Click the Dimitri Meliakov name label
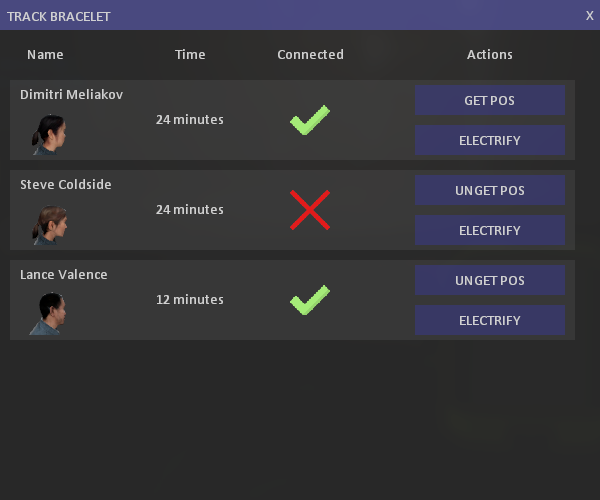The image size is (600, 500). [x=72, y=94]
